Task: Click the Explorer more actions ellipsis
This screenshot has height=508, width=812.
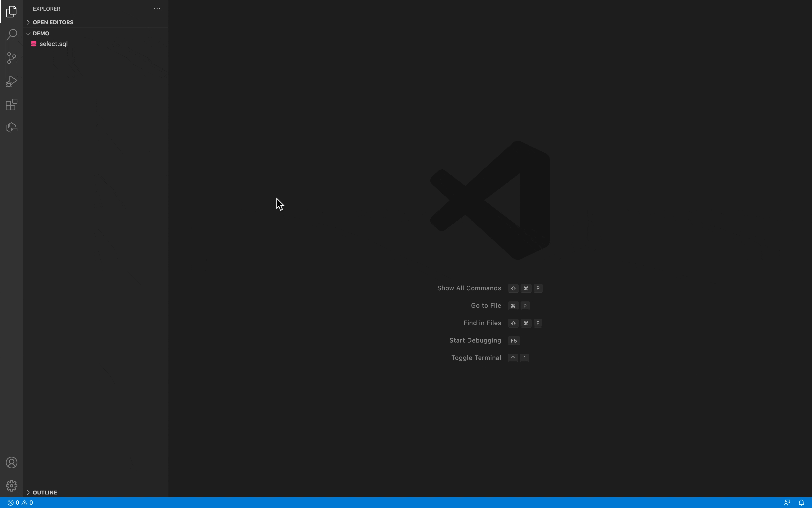Action: coord(157,9)
